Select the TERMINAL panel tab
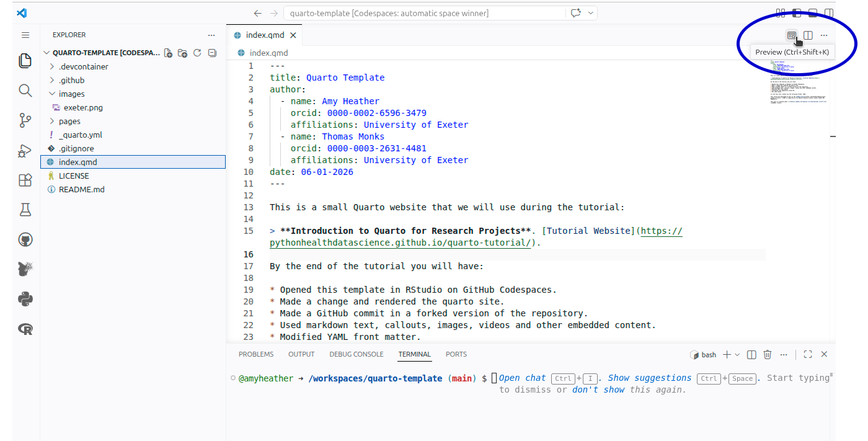 415,355
